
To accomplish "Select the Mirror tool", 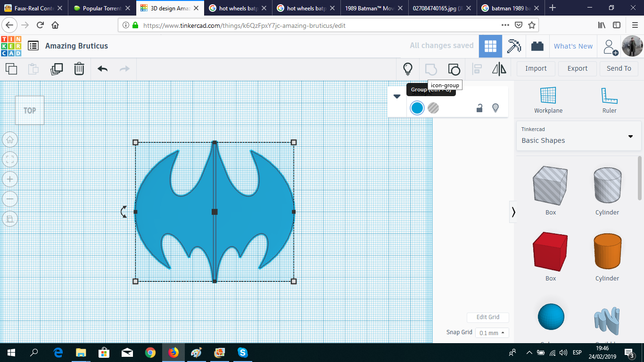I will pos(499,69).
